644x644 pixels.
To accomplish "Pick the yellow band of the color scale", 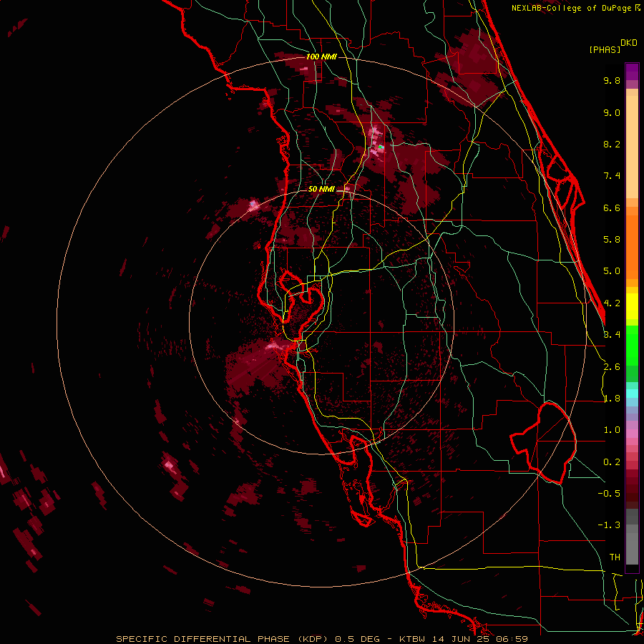I will click(632, 306).
